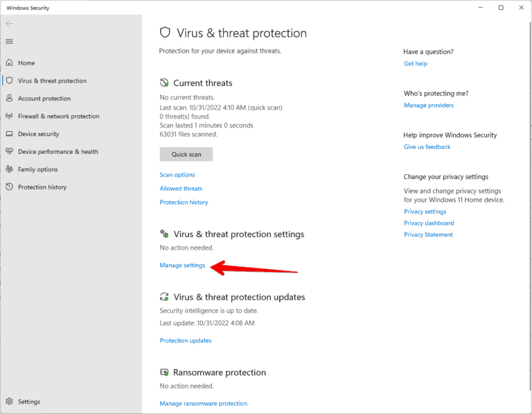The image size is (532, 414).
Task: Click Give us feedback link
Action: (x=427, y=147)
